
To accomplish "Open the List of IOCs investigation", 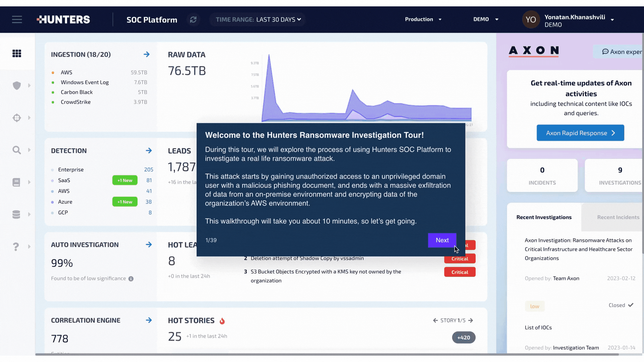I will 538,327.
